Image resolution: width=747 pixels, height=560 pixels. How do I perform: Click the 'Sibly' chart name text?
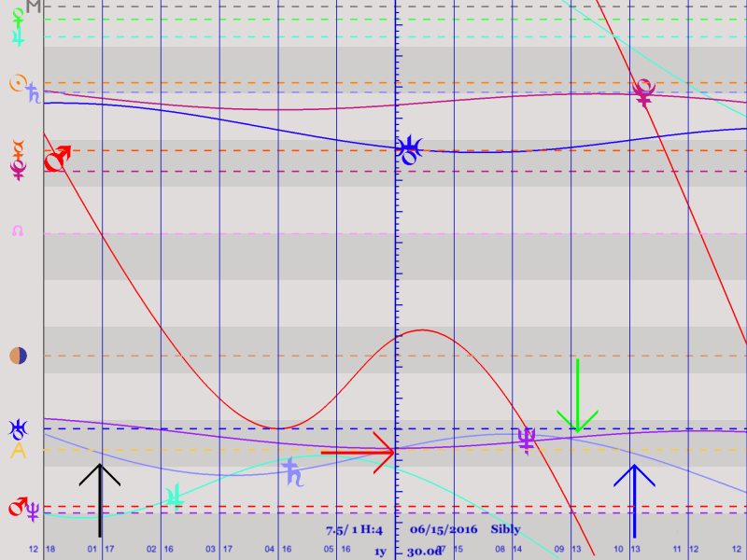click(505, 529)
